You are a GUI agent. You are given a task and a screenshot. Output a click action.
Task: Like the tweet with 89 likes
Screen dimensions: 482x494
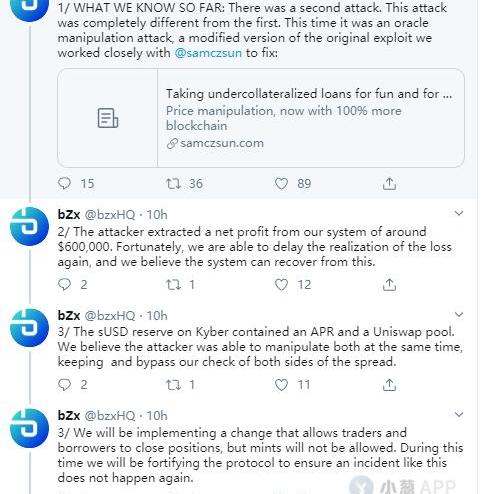[x=281, y=184]
